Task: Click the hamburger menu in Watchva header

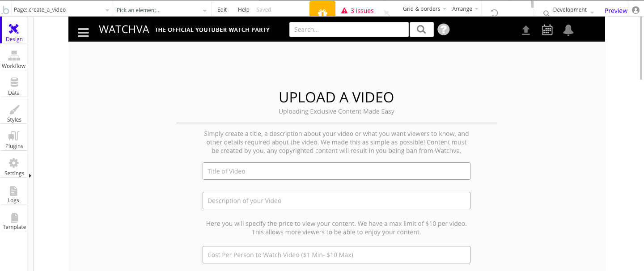Action: 83,32
